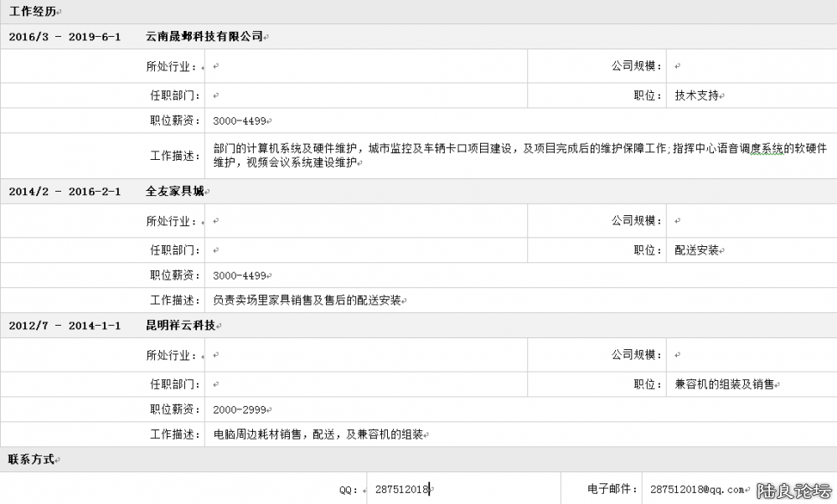Click the 联系方式 section header
The height and width of the screenshot is (504, 837).
(x=31, y=460)
